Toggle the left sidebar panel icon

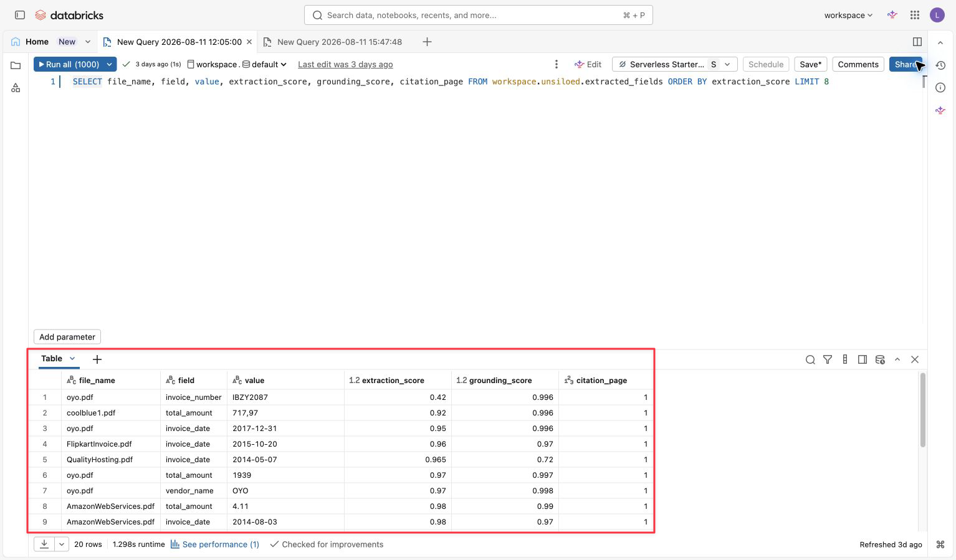(x=20, y=15)
